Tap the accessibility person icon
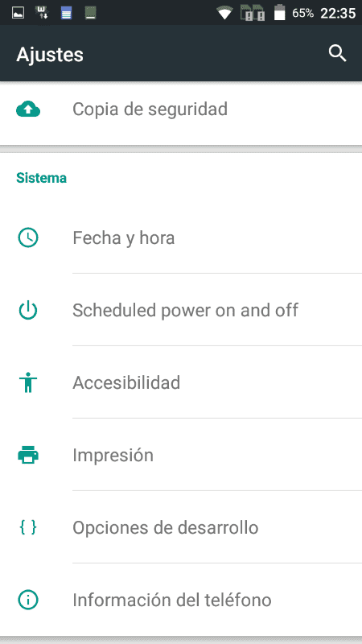Viewport: 362px width, 644px height. [x=28, y=382]
